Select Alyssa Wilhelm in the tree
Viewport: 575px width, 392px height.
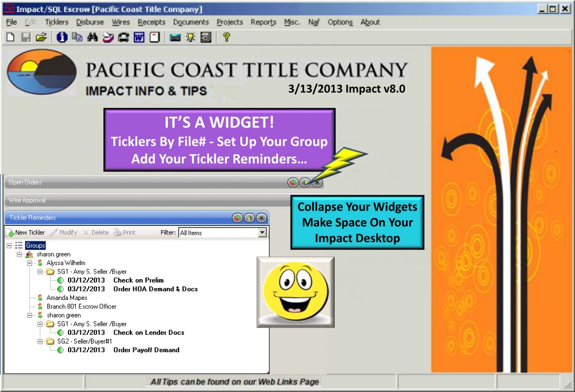tap(66, 263)
